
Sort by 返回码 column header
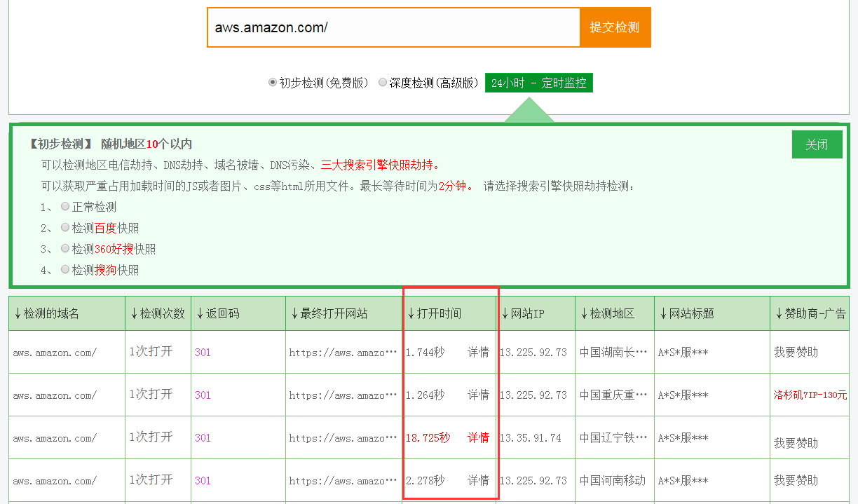point(238,313)
